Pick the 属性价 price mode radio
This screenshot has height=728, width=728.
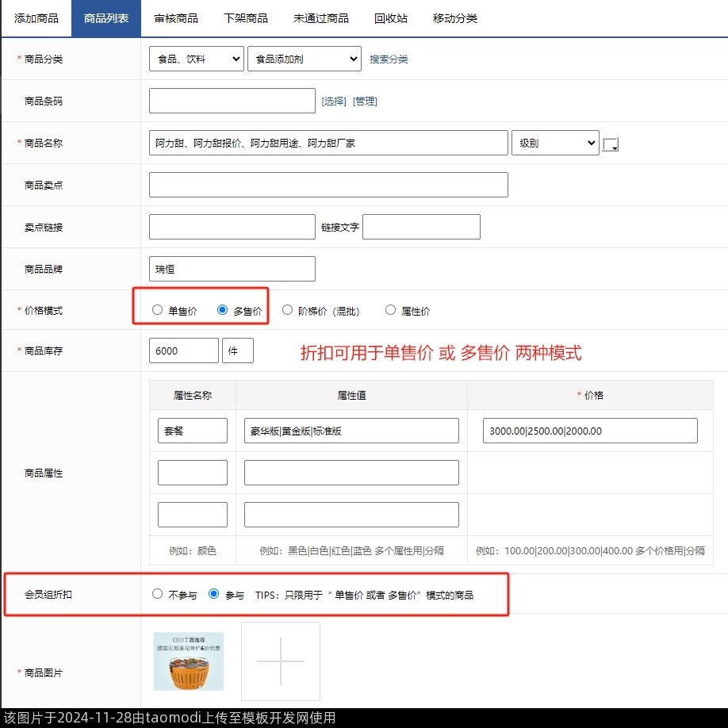pyautogui.click(x=390, y=311)
